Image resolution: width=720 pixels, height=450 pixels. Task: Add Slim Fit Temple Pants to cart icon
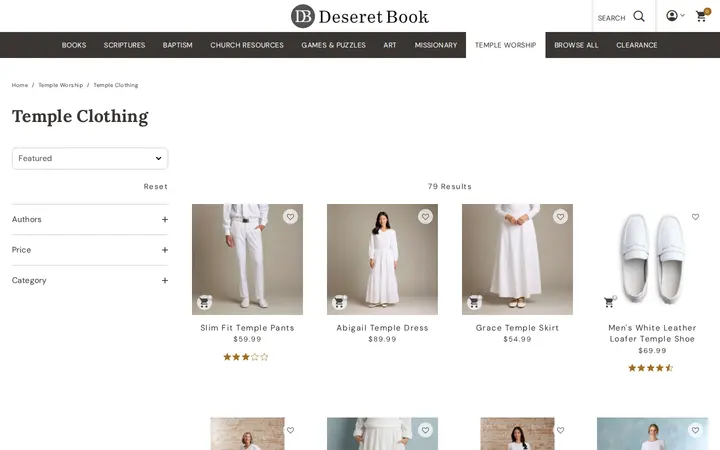[204, 302]
